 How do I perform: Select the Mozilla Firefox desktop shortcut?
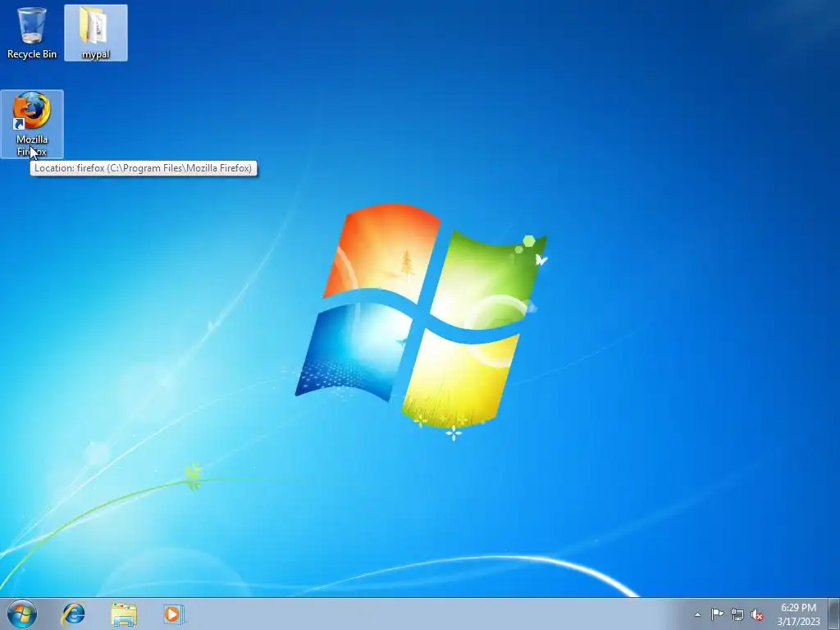(x=32, y=124)
